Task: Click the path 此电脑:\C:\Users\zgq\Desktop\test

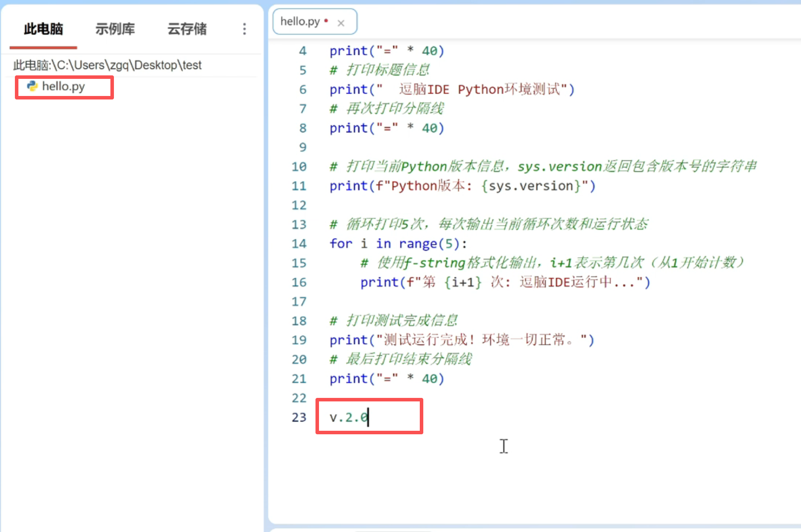Action: tap(107, 65)
